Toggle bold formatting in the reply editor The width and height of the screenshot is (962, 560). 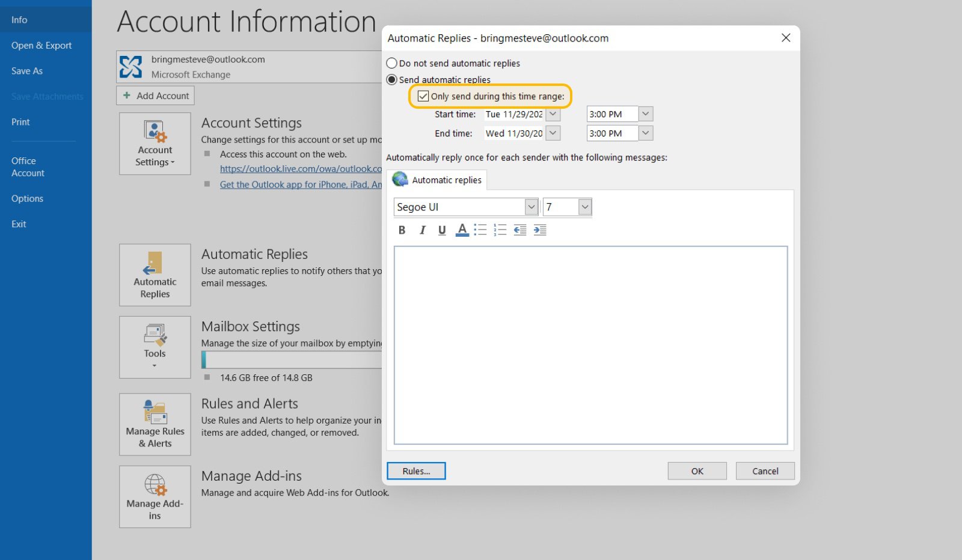[402, 230]
